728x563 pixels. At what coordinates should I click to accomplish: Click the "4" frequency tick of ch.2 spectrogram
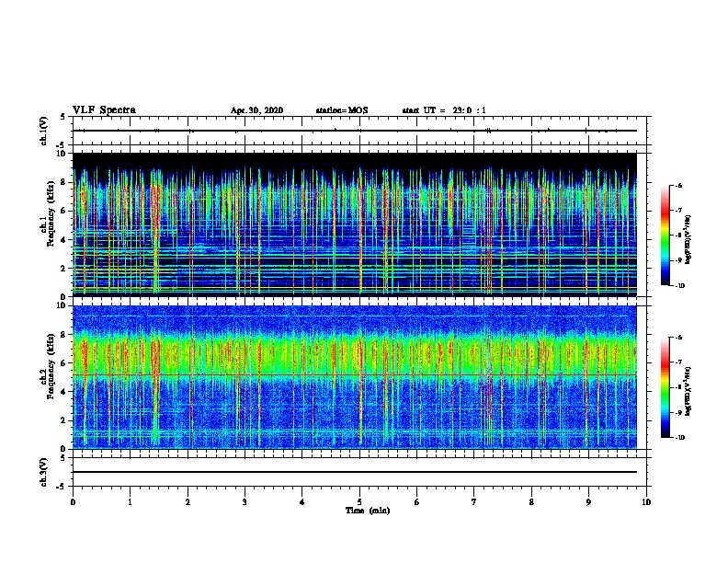63,392
